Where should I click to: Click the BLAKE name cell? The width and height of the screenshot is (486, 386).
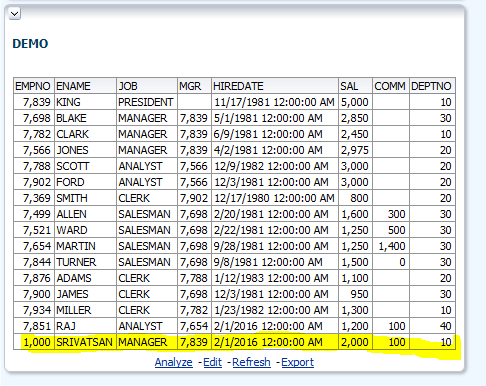click(x=85, y=118)
